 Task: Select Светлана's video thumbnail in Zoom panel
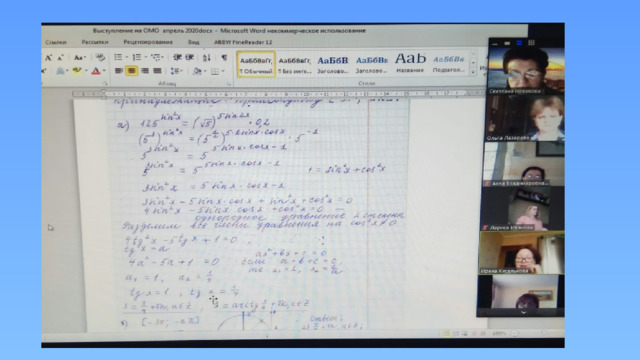525,70
